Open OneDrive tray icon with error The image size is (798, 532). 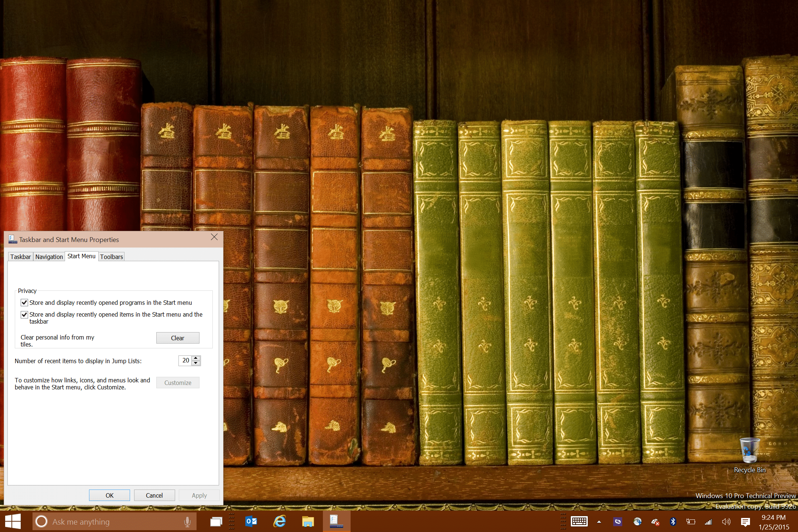[655, 522]
